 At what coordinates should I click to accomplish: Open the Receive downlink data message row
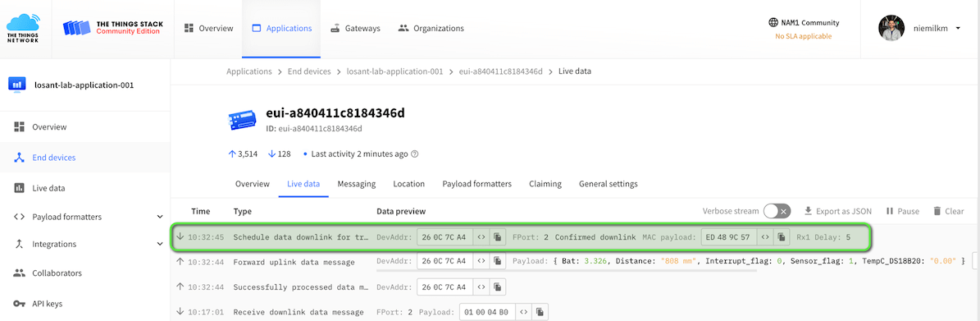tap(575, 312)
